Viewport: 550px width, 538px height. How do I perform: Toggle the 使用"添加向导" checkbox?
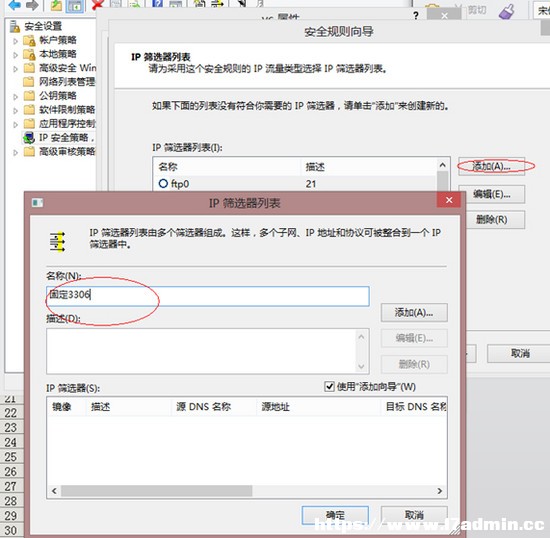tap(329, 386)
